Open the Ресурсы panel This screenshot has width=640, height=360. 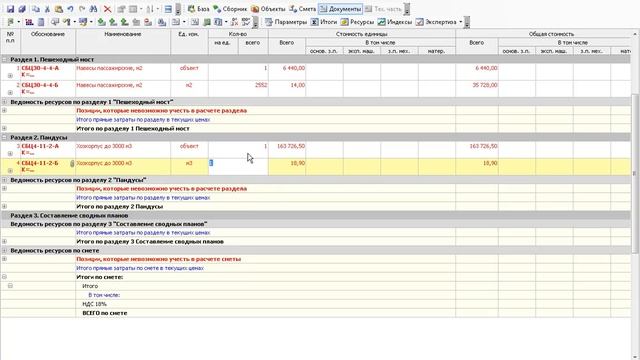click(x=357, y=22)
